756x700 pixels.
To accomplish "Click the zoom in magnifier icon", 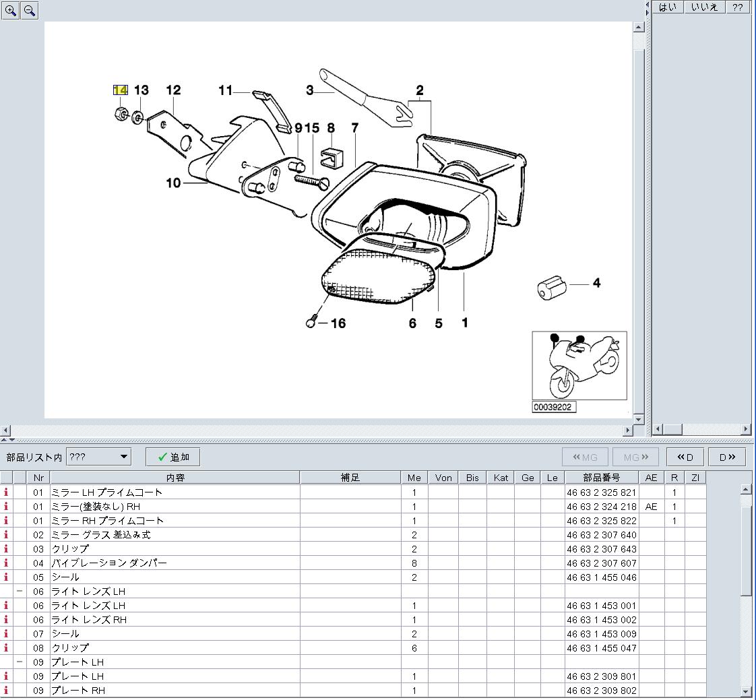I will click(x=11, y=10).
